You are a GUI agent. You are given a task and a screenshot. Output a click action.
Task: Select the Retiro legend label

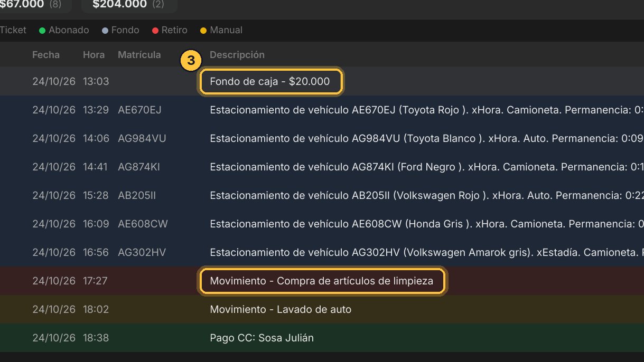[174, 30]
